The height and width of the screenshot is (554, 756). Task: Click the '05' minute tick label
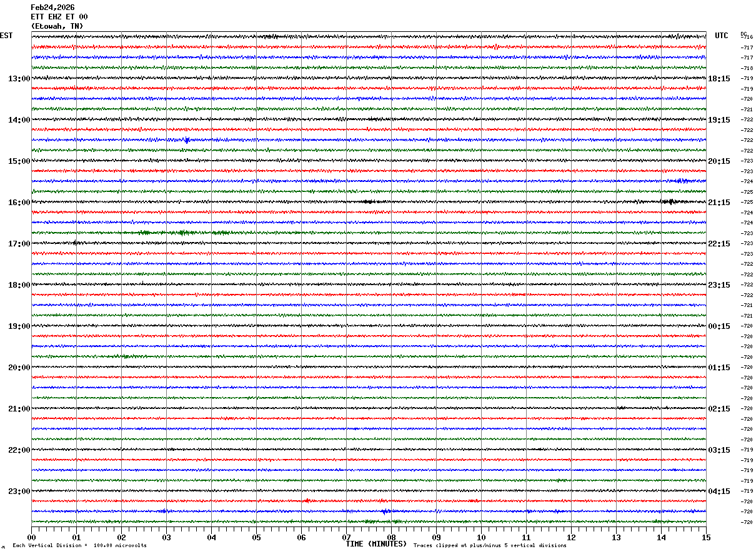pyautogui.click(x=256, y=537)
